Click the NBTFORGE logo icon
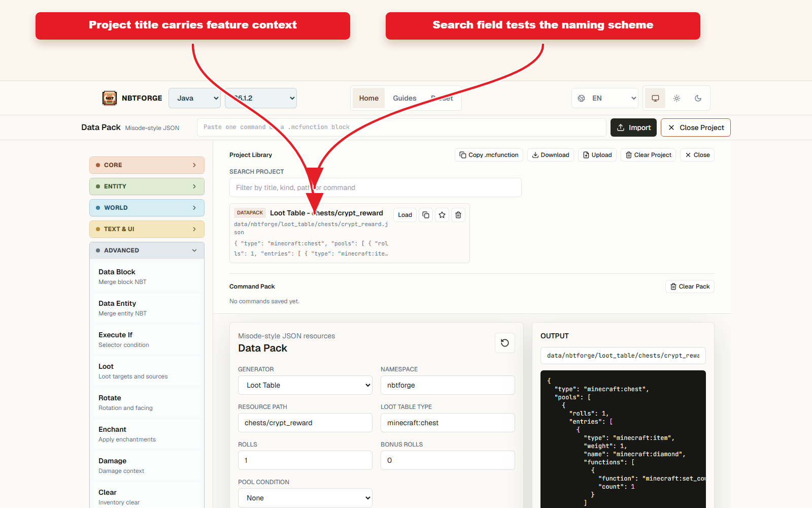This screenshot has height=508, width=812. 109,98
